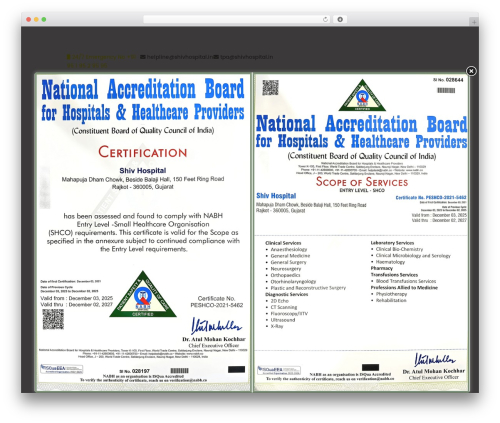The width and height of the screenshot is (500, 423).
Task: Reload the page using the refresh icon
Action: click(x=325, y=19)
